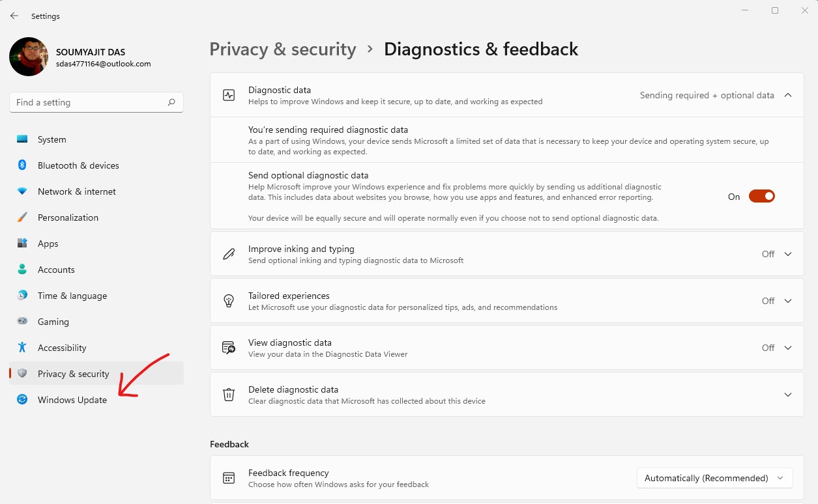Expand the Improve inking and typing section
The image size is (818, 504).
788,254
